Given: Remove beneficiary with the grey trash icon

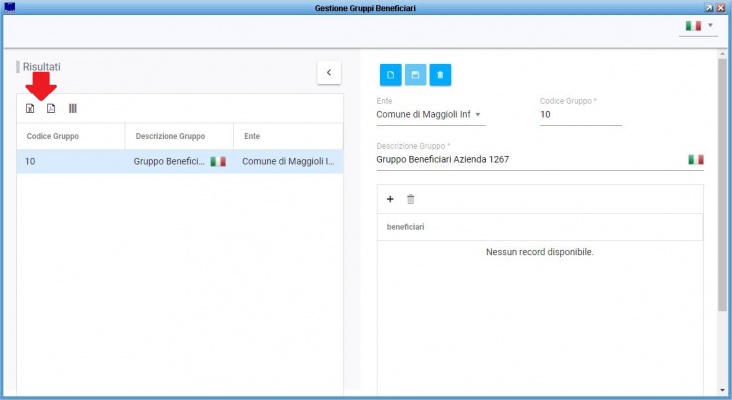Looking at the screenshot, I should coord(410,199).
